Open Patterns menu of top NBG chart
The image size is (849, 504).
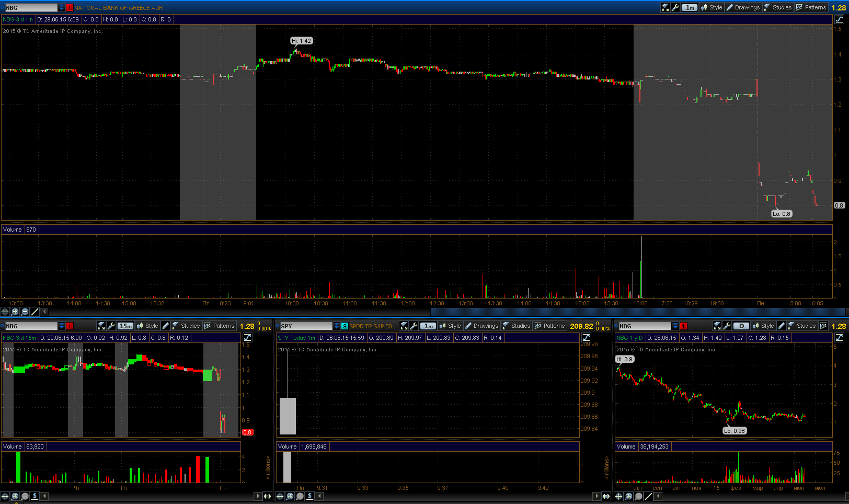tap(811, 7)
